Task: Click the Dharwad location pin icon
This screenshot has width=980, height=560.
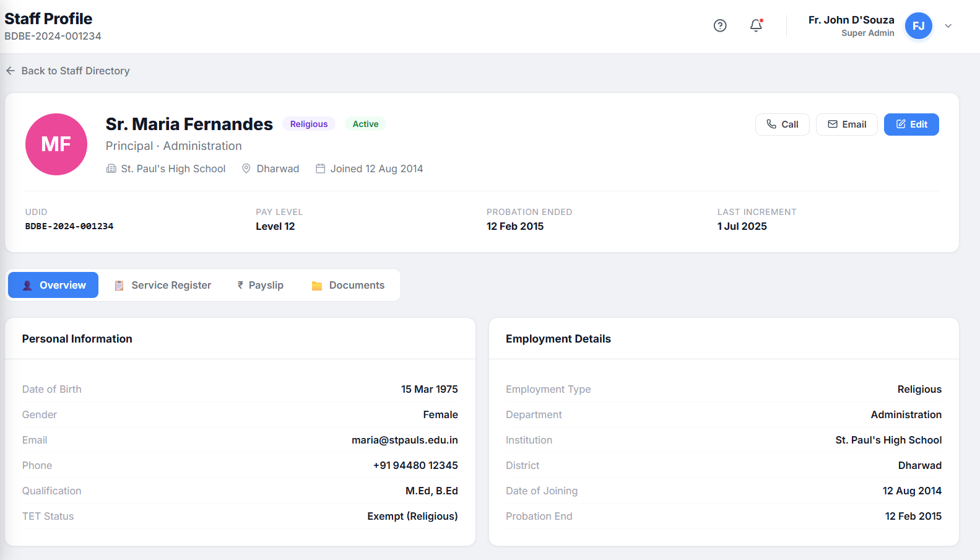Action: coord(246,168)
